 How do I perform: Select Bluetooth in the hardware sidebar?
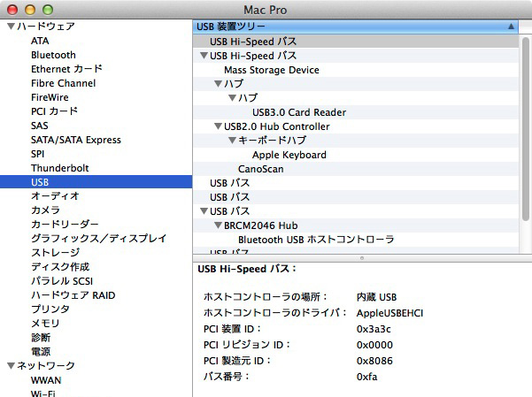coord(53,55)
